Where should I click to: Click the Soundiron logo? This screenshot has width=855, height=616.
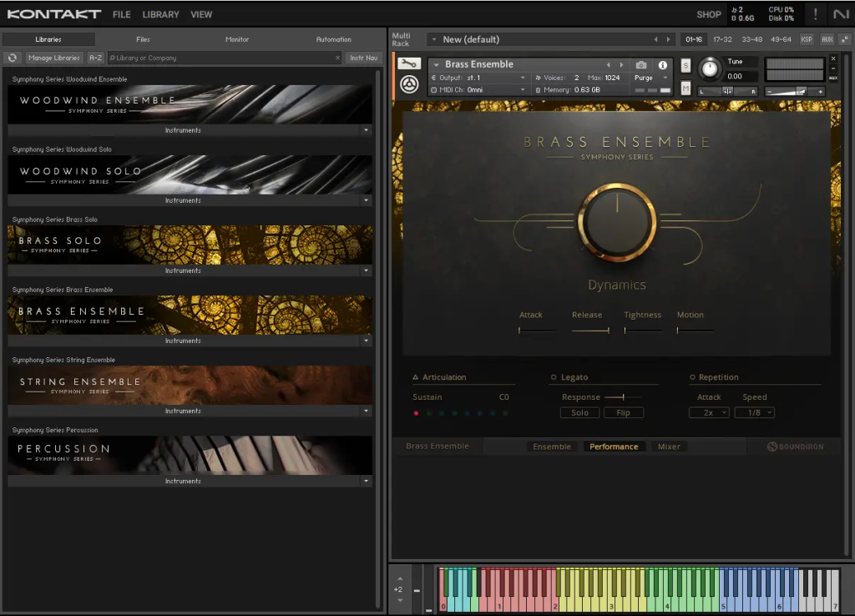coord(795,447)
